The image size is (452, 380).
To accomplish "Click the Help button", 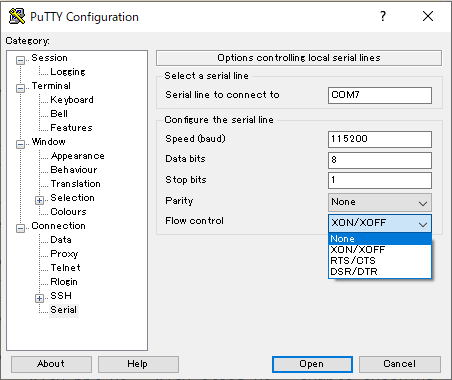I will click(x=138, y=364).
